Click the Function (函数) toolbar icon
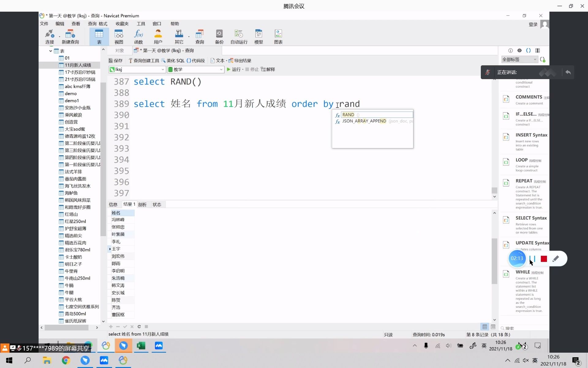 pyautogui.click(x=138, y=36)
